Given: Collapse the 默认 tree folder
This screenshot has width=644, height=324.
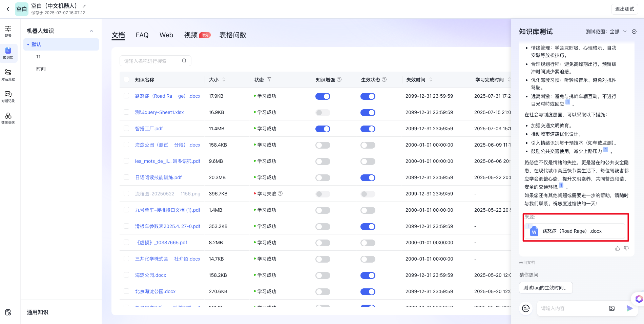Looking at the screenshot, I should coord(28,44).
